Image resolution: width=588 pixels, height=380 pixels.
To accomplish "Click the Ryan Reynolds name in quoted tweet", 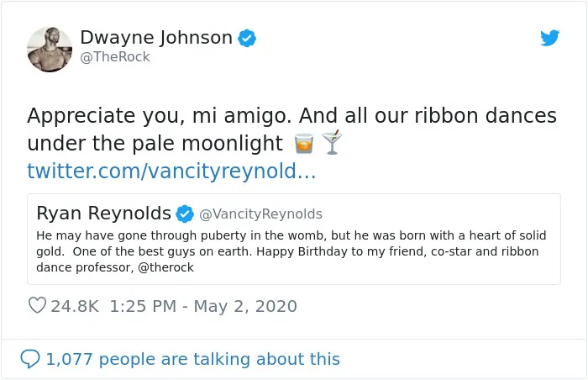I will 103,213.
